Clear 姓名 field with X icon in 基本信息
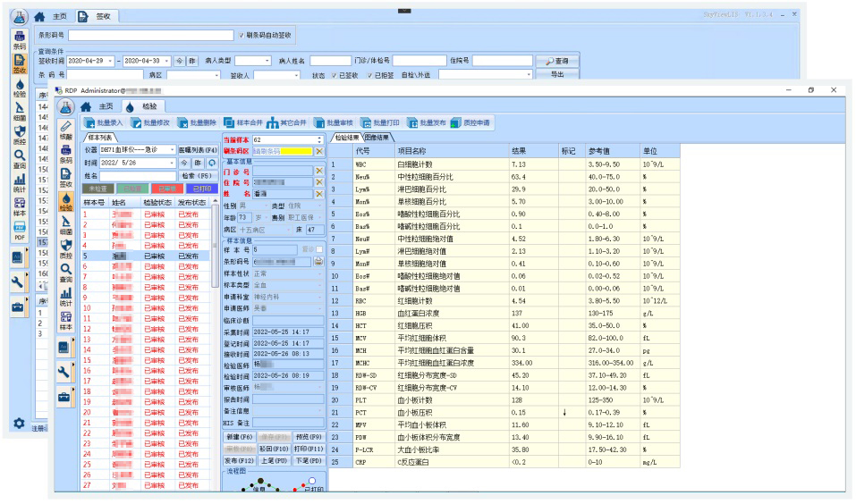 pos(319,194)
